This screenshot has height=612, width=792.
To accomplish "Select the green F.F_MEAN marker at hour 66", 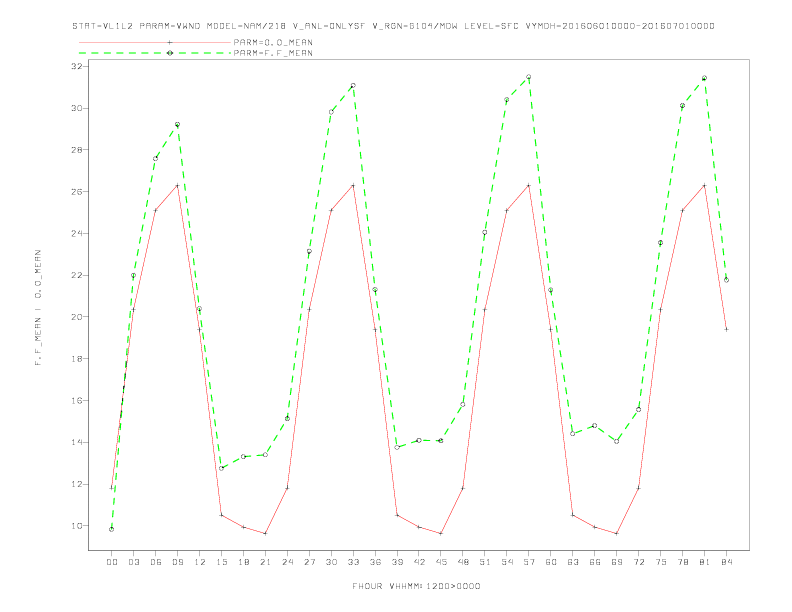I will tap(595, 426).
